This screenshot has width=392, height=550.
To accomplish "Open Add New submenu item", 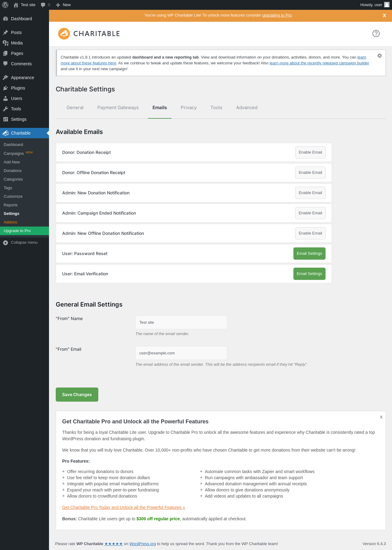I will [x=24, y=162].
